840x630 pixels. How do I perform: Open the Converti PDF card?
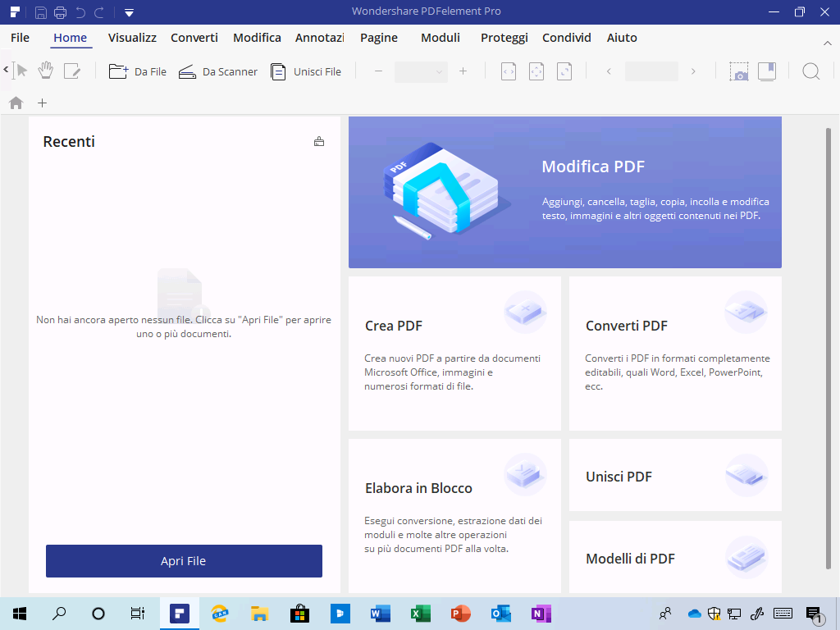675,354
